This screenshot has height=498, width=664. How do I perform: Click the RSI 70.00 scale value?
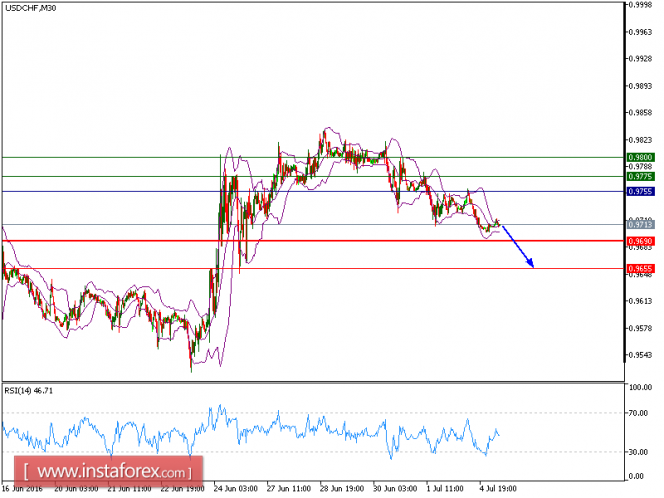[639, 413]
